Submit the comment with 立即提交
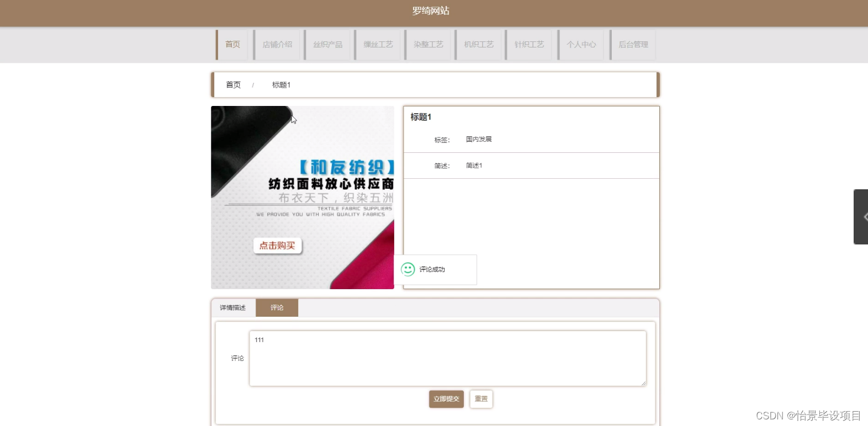 [x=446, y=399]
